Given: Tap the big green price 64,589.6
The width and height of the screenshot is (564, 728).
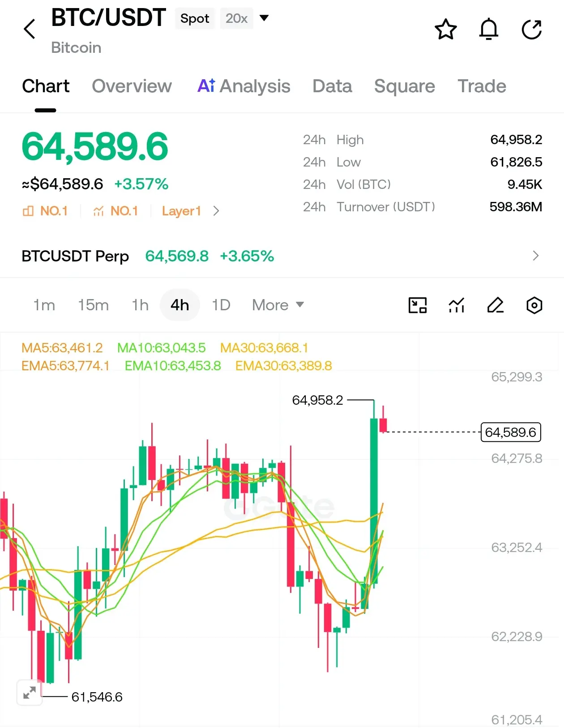Looking at the screenshot, I should pos(95,146).
